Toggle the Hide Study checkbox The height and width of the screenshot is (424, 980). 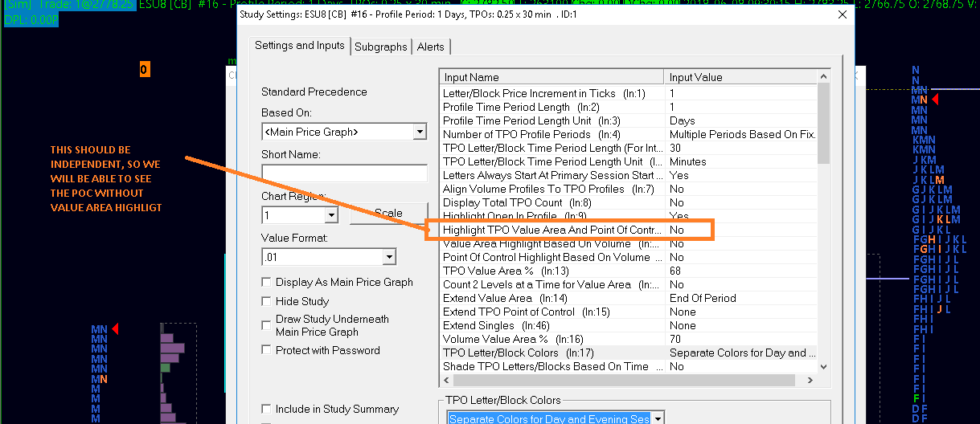(267, 301)
